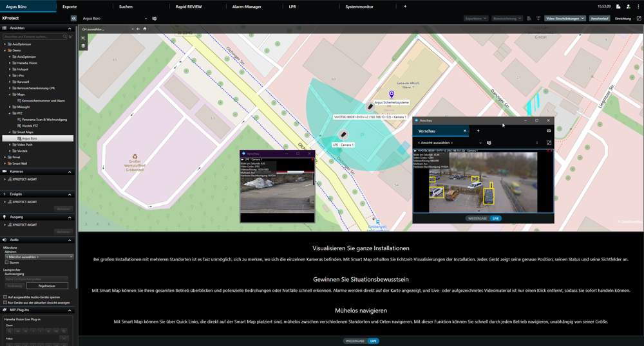This screenshot has height=346, width=644.
Task: Click link icon in Vorschau window
Action: click(x=549, y=131)
